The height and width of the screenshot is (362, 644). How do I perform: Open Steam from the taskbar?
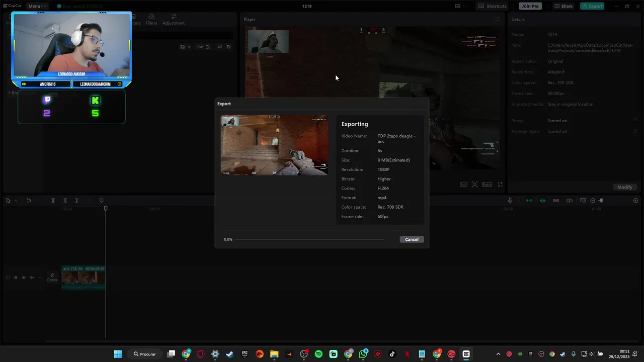[230, 354]
